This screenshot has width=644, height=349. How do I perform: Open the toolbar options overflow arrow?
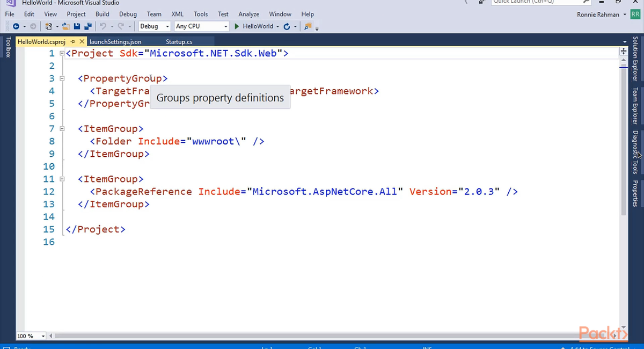click(317, 28)
